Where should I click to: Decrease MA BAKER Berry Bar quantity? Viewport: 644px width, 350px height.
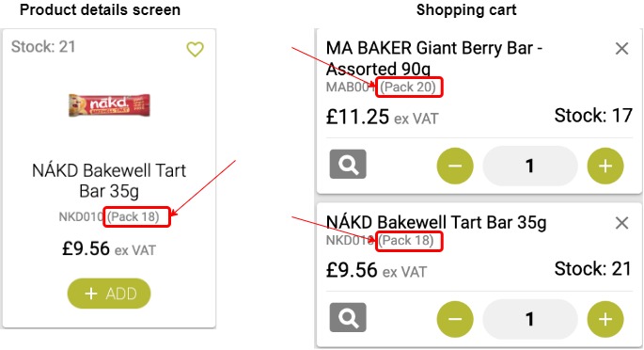(455, 166)
